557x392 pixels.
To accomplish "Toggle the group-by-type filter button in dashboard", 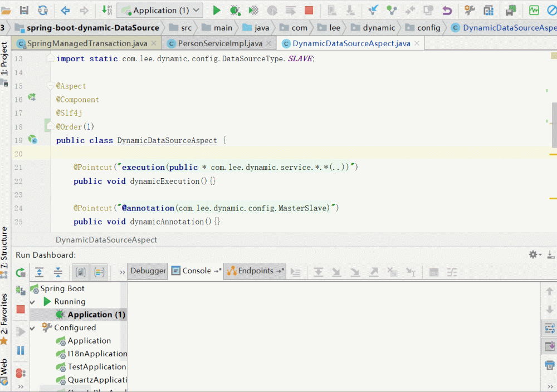I will point(81,272).
